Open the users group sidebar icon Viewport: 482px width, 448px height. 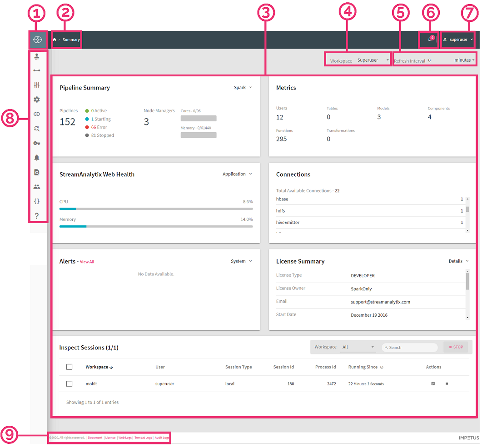pyautogui.click(x=37, y=187)
